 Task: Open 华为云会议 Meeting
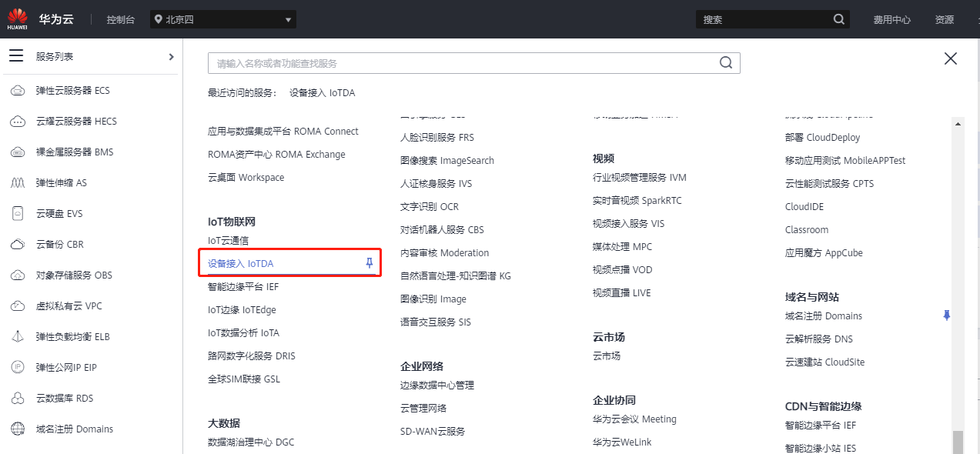pyautogui.click(x=634, y=419)
